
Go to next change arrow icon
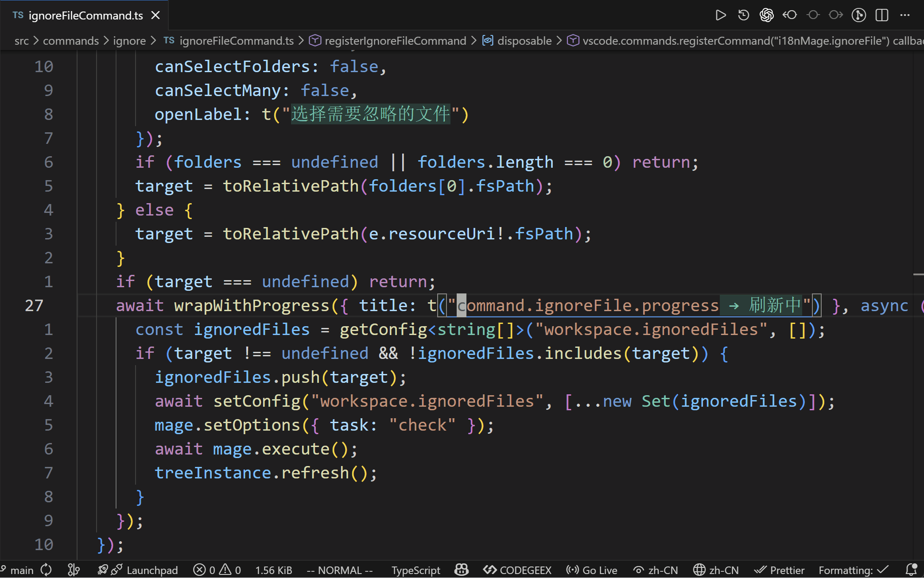pos(835,15)
